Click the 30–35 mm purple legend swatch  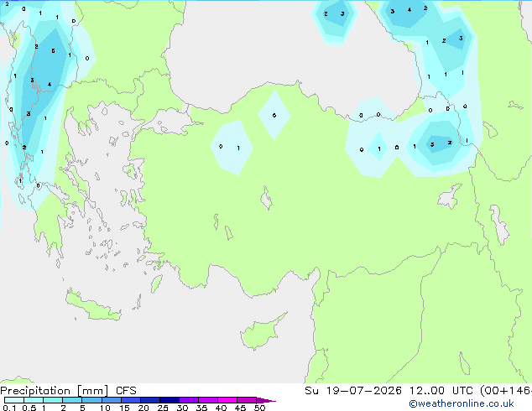pos(189,400)
